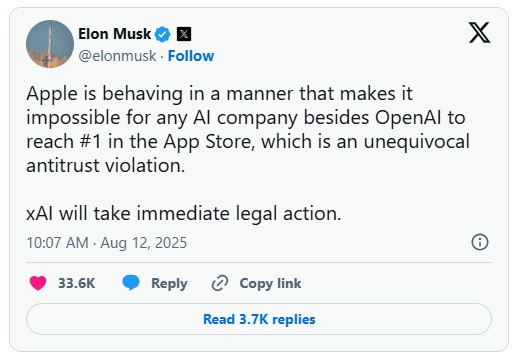
Task: Click the Reply label
Action: point(169,284)
